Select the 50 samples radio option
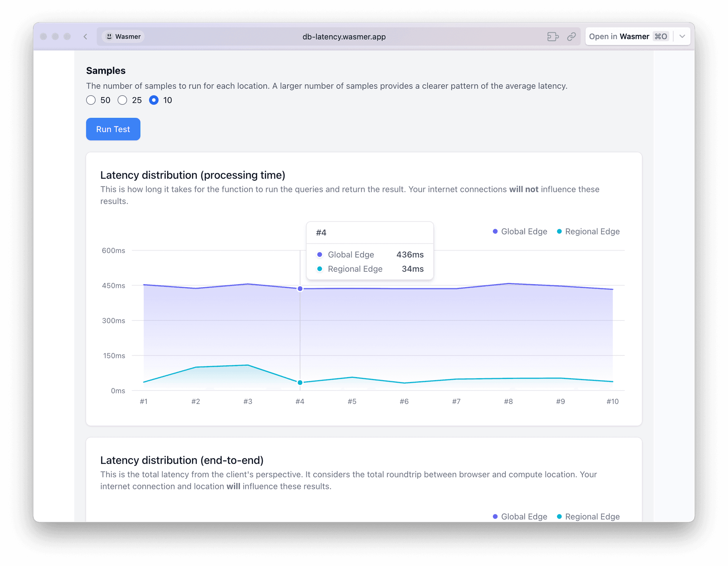Viewport: 728px width, 566px height. 91,100
